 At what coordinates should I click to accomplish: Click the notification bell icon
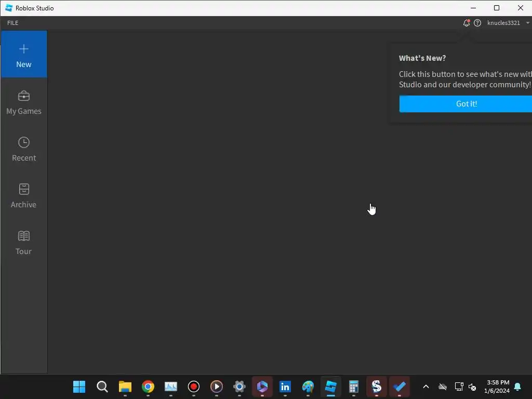467,23
